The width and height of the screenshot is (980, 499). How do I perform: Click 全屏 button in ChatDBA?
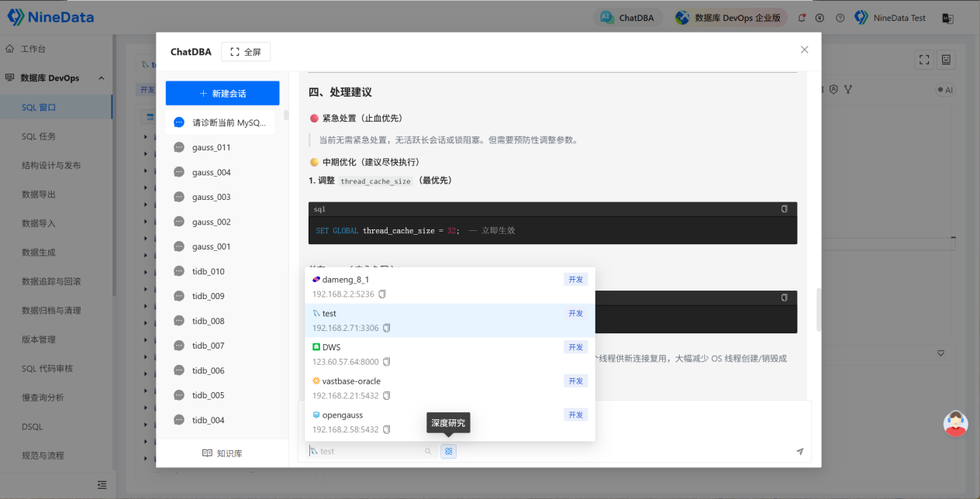click(x=246, y=52)
